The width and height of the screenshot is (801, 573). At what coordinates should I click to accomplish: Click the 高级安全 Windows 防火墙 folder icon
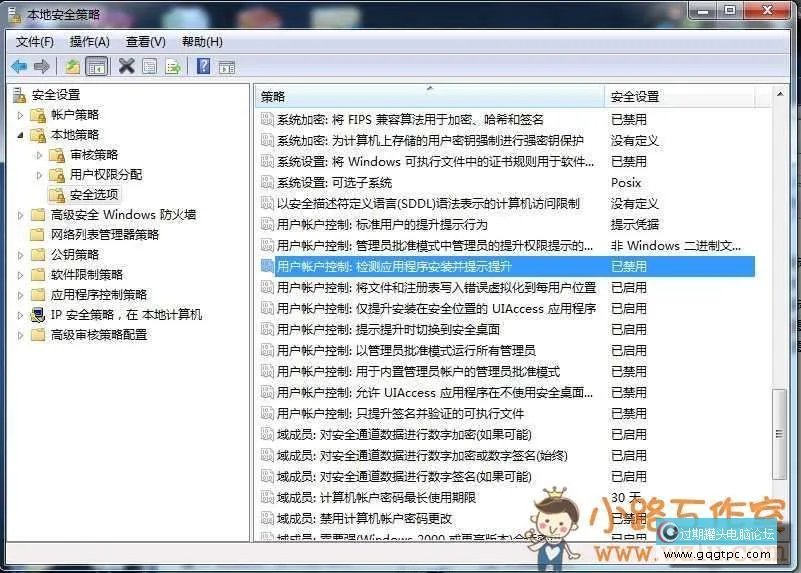click(38, 214)
